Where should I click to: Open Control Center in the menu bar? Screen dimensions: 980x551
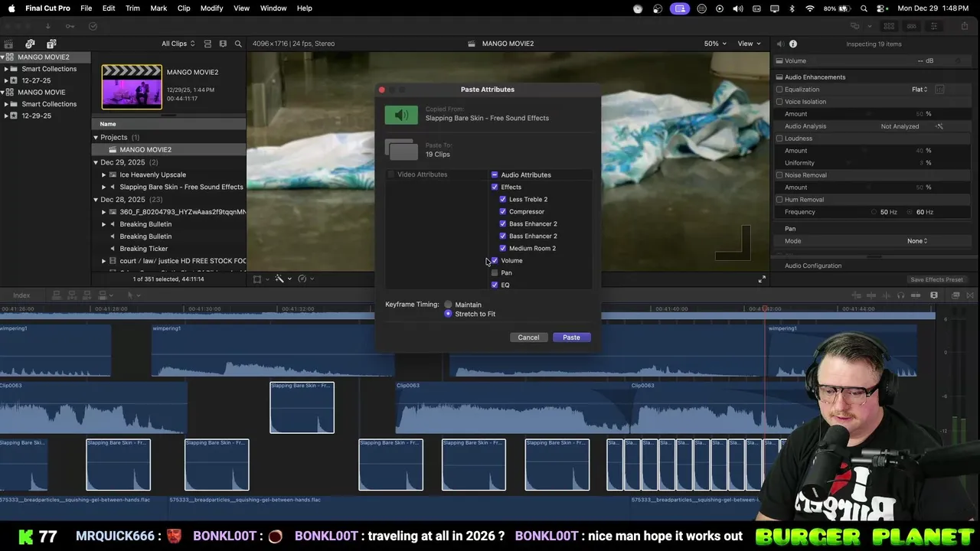click(880, 8)
